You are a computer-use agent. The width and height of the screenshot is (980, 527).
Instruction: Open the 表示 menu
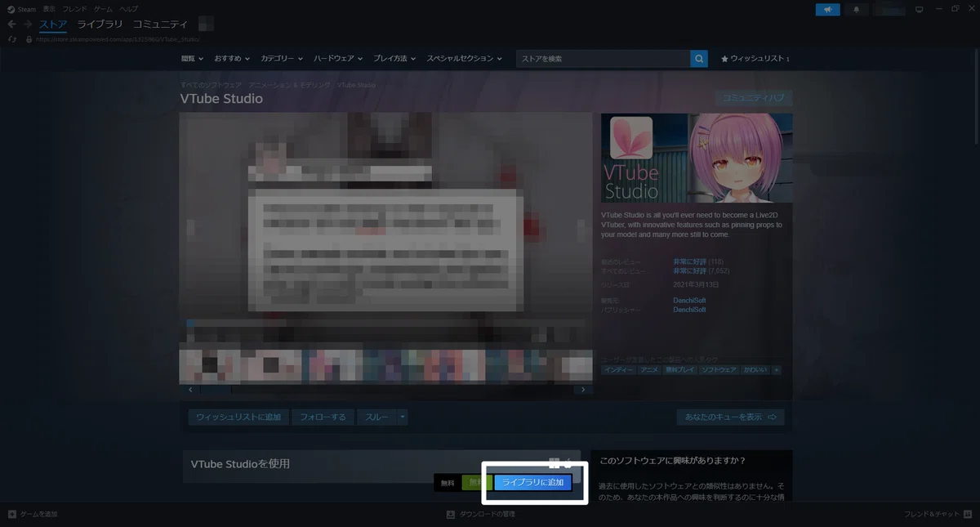pos(49,8)
